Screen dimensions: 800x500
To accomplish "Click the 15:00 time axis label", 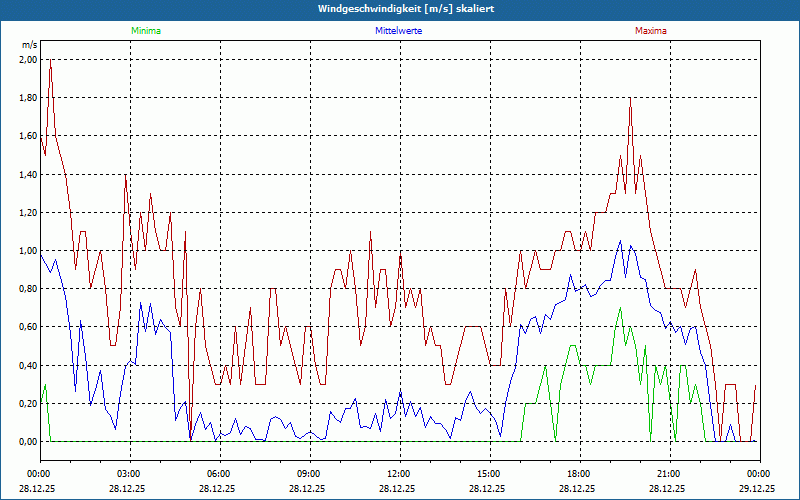I will [489, 474].
